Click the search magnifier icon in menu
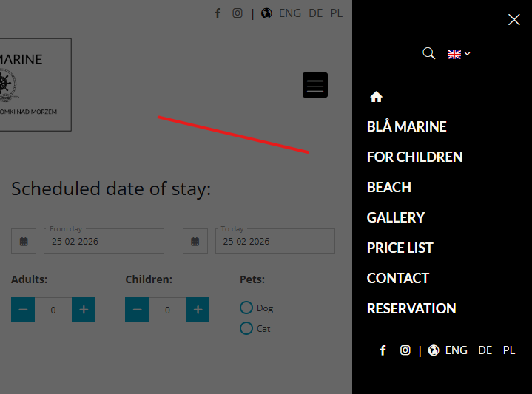 click(428, 53)
